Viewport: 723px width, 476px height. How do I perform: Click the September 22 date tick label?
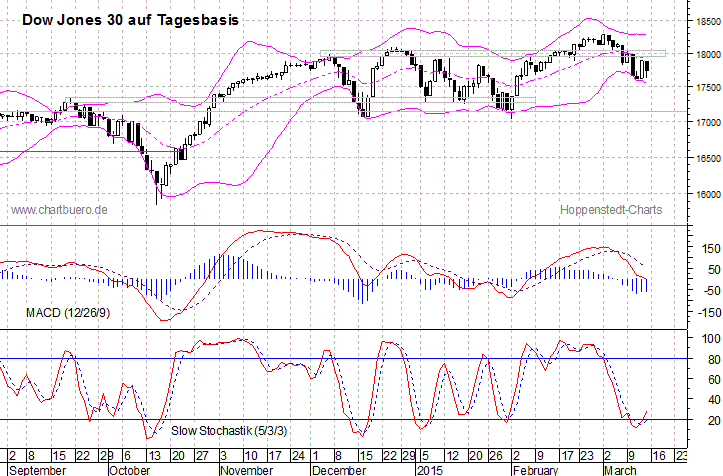83,457
